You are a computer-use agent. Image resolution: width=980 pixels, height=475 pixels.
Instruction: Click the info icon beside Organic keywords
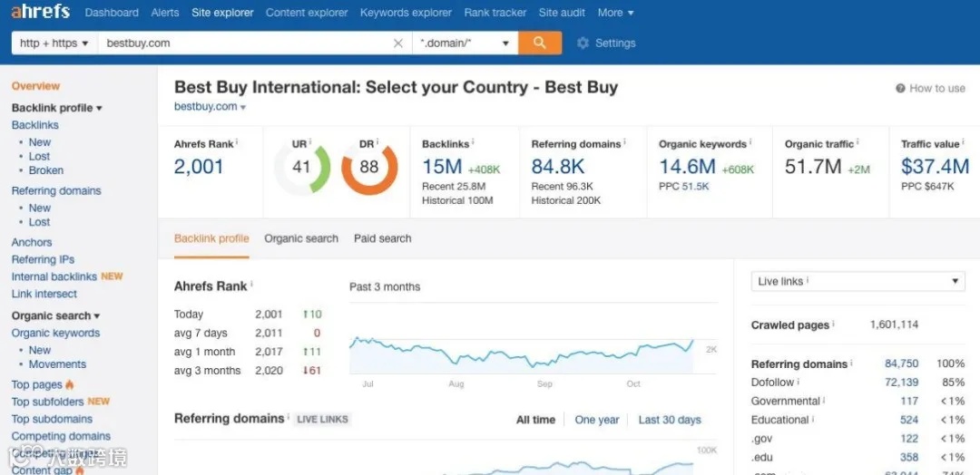click(750, 142)
